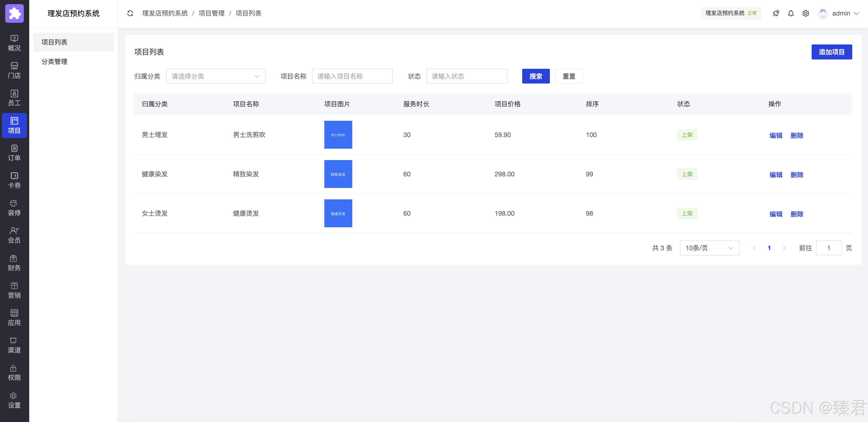Screen dimensions: 868x422
Task: Open the notification bell icon
Action: pos(791,13)
